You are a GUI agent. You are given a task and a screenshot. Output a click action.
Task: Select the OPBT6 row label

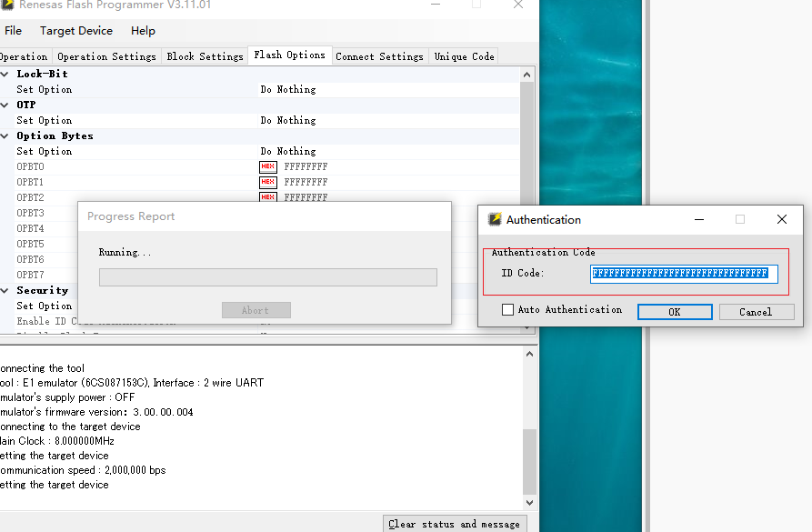click(31, 259)
